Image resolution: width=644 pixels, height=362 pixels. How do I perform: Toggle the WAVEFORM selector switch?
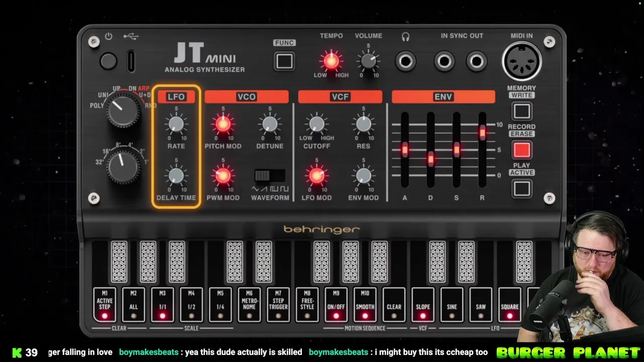[x=270, y=175]
